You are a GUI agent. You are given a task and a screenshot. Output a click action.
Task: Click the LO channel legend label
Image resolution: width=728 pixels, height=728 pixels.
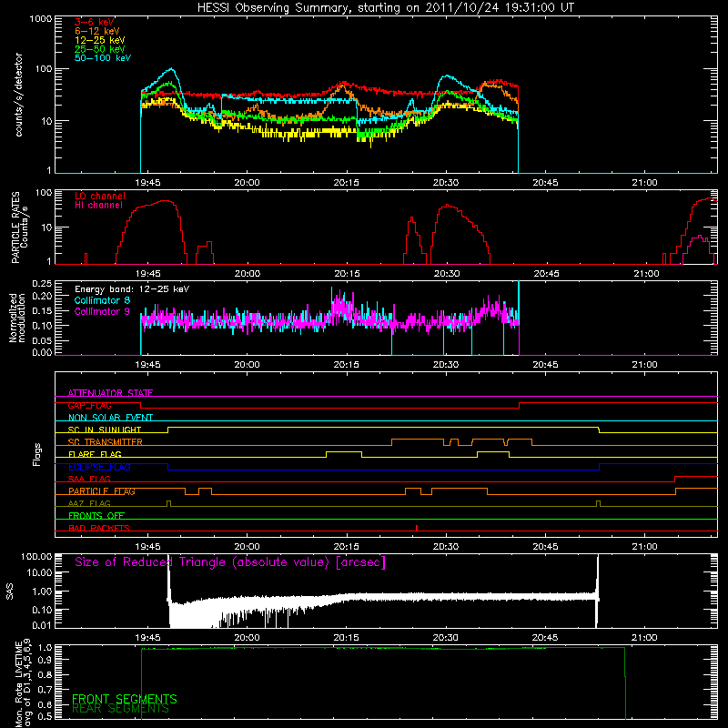100,197
